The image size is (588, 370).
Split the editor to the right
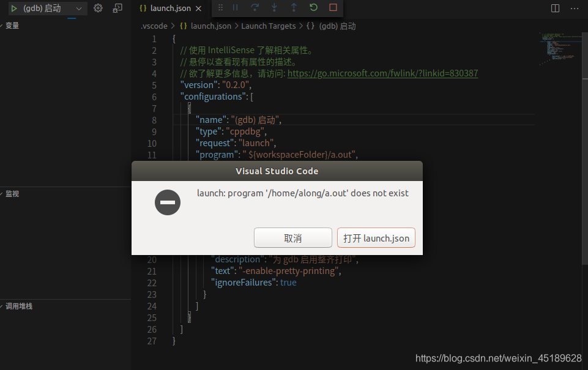pos(555,8)
